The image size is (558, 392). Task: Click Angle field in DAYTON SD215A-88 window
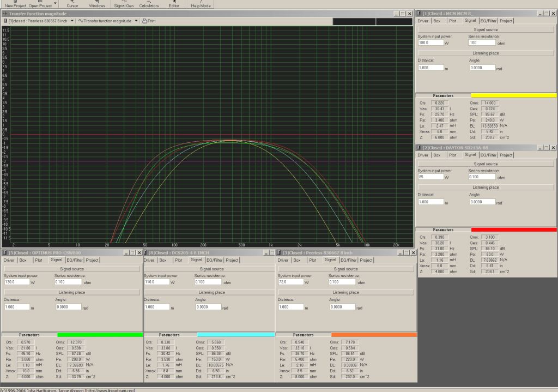pos(482,202)
